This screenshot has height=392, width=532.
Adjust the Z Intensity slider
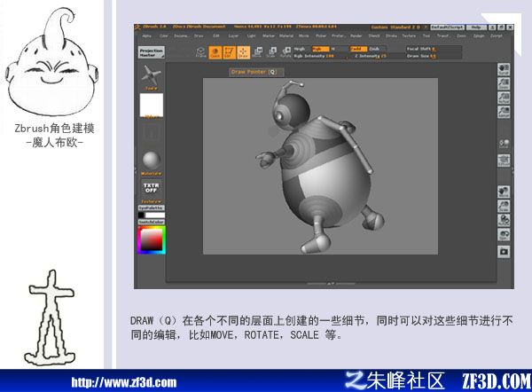pyautogui.click(x=370, y=56)
